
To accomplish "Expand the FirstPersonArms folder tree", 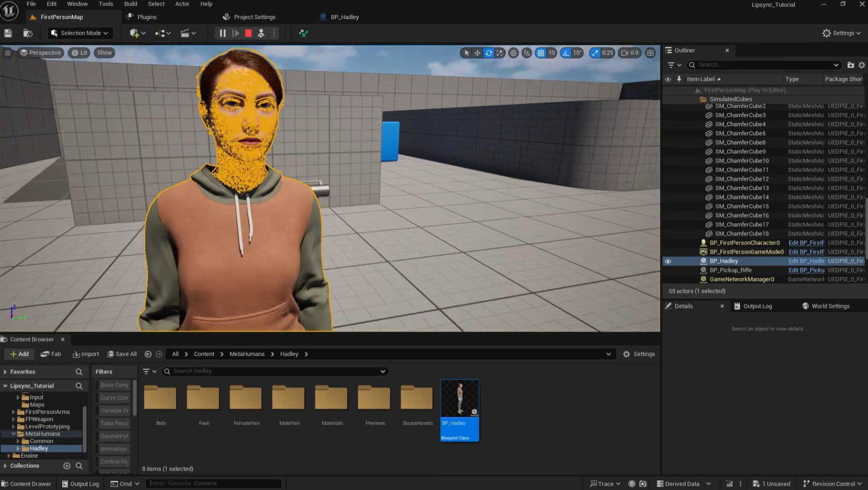I will [14, 412].
